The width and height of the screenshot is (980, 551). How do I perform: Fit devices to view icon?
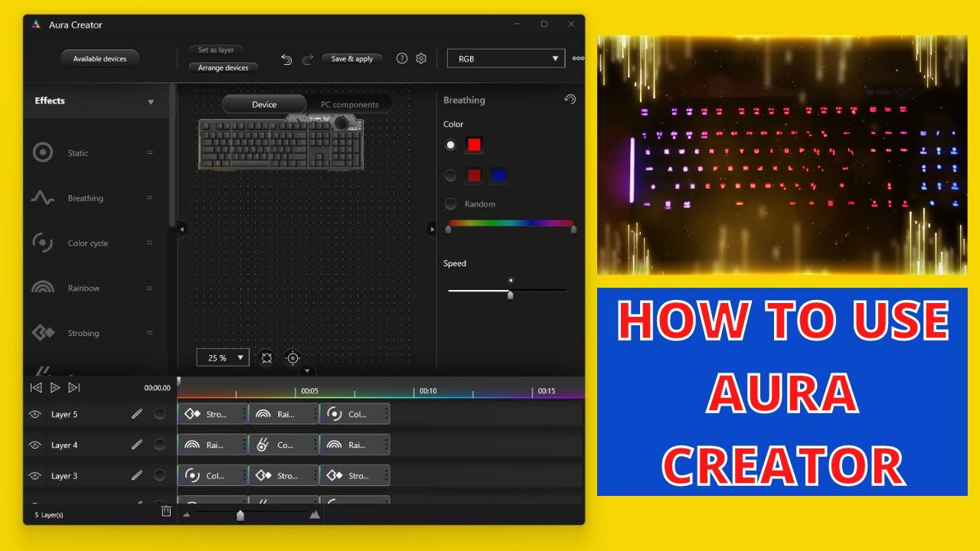[x=266, y=357]
